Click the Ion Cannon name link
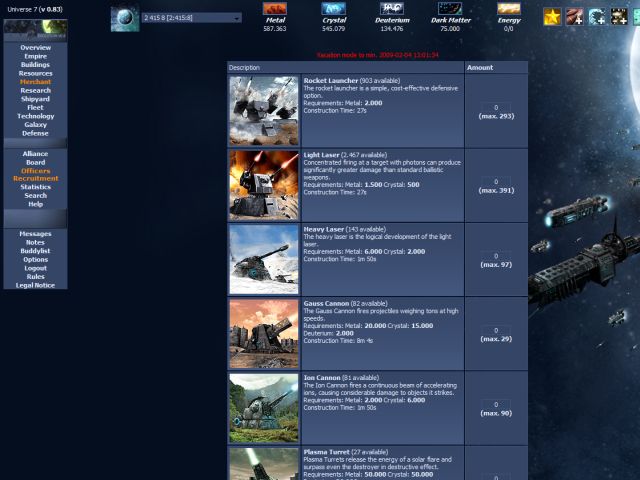 [x=323, y=377]
